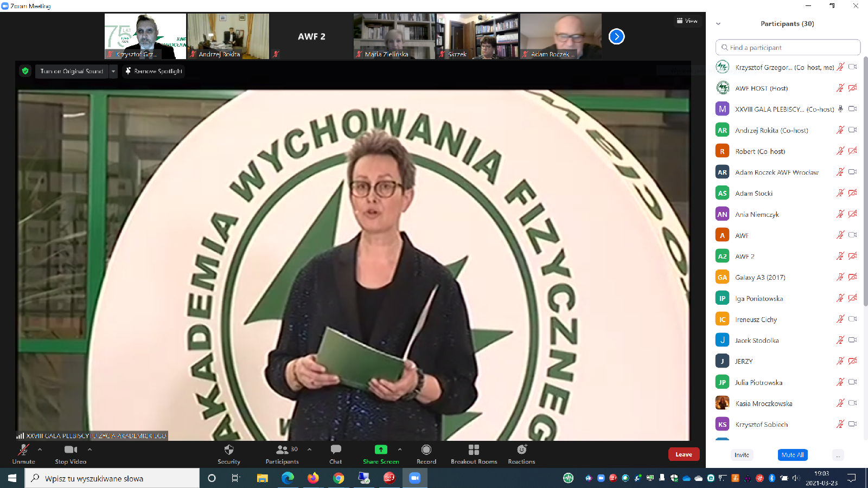Image resolution: width=868 pixels, height=488 pixels.
Task: Open Cortana circle on taskbar
Action: 212,478
